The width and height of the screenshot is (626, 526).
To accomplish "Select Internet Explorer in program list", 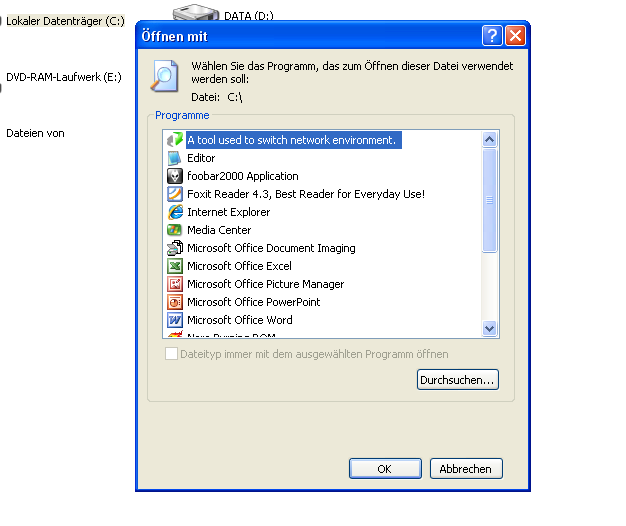I will (x=228, y=212).
